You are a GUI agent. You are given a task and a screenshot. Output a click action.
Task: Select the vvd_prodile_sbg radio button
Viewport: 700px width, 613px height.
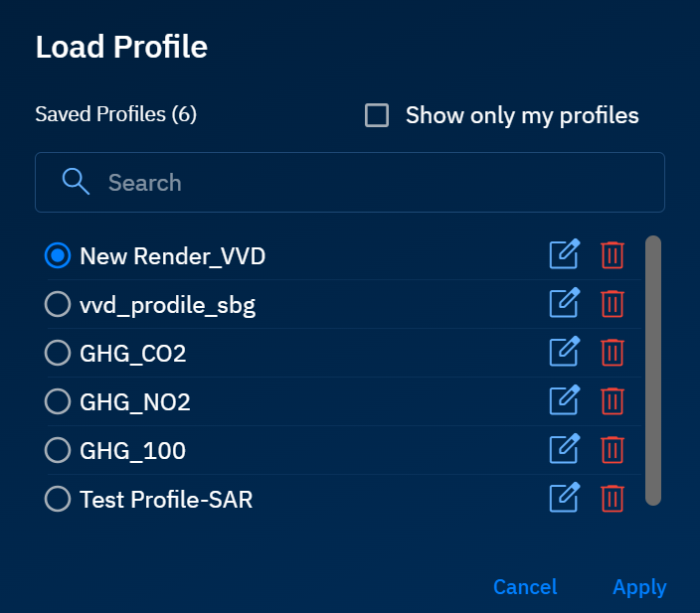58,305
